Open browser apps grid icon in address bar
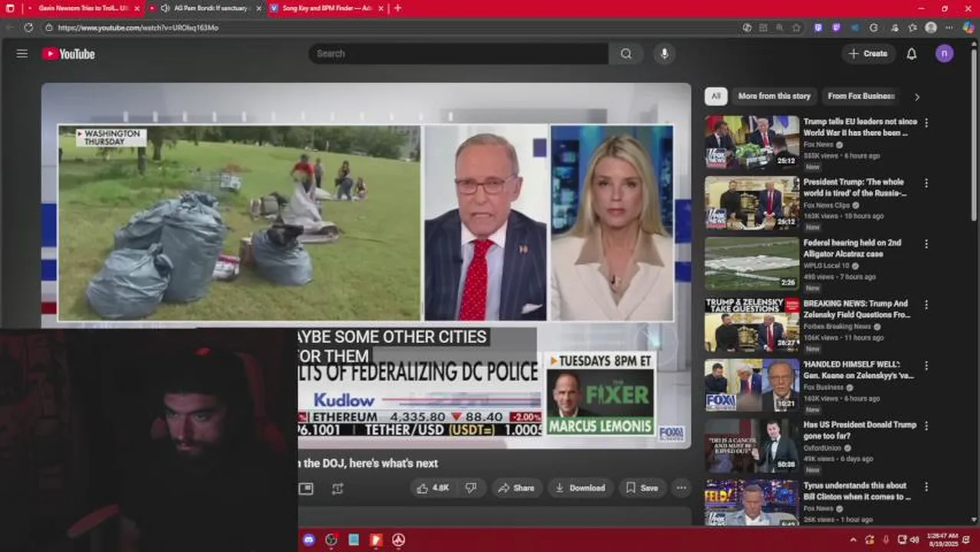Image resolution: width=980 pixels, height=552 pixels. click(x=763, y=28)
